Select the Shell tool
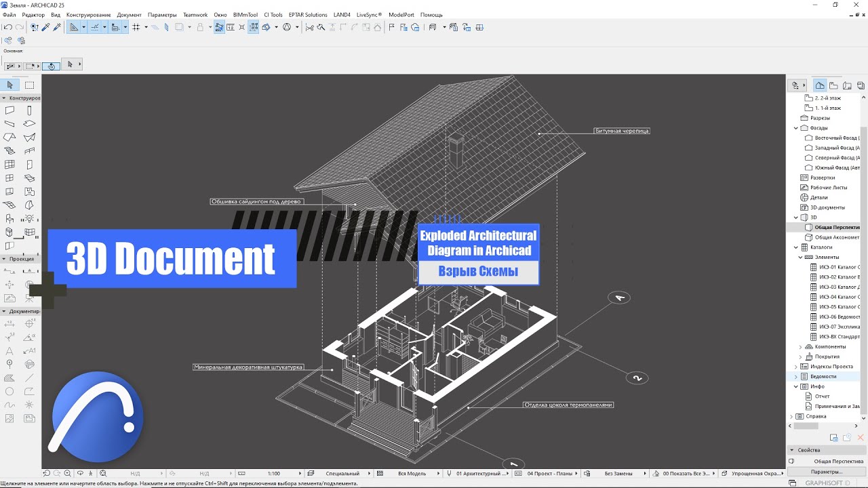This screenshot has height=488, width=868. click(x=29, y=138)
